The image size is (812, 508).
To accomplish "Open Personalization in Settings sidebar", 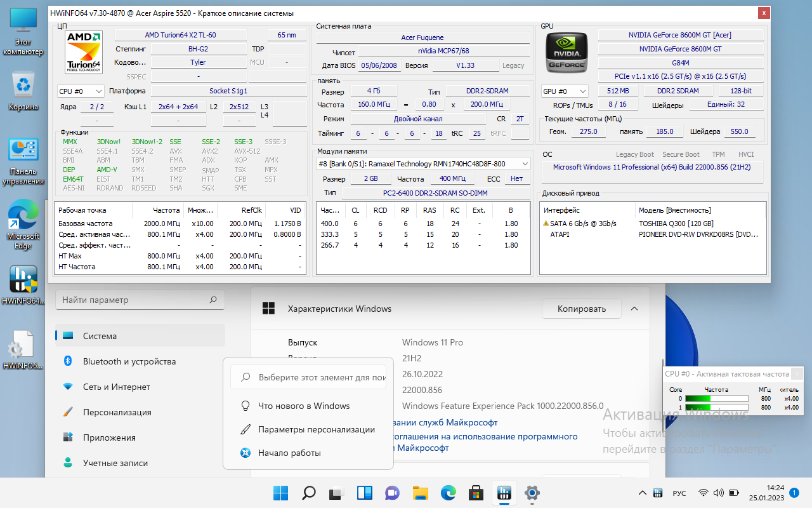I will (140, 412).
